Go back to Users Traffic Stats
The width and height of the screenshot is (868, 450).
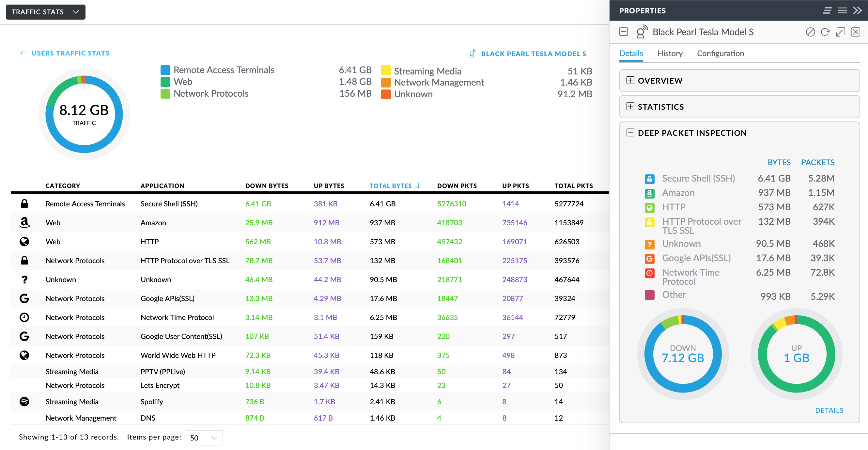pos(70,53)
